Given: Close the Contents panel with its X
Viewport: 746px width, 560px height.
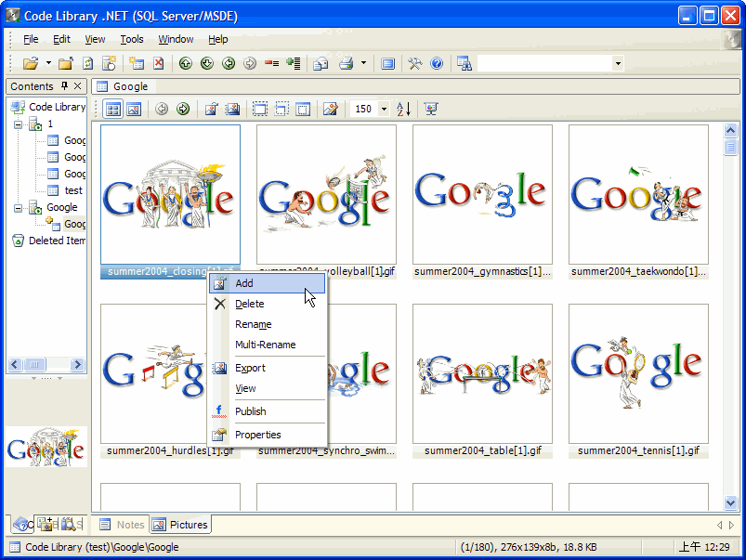Looking at the screenshot, I should point(77,86).
